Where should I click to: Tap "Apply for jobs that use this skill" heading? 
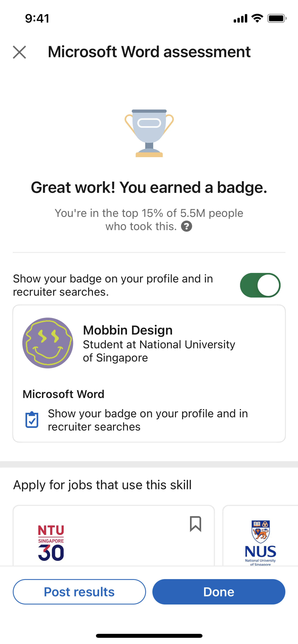(x=102, y=485)
